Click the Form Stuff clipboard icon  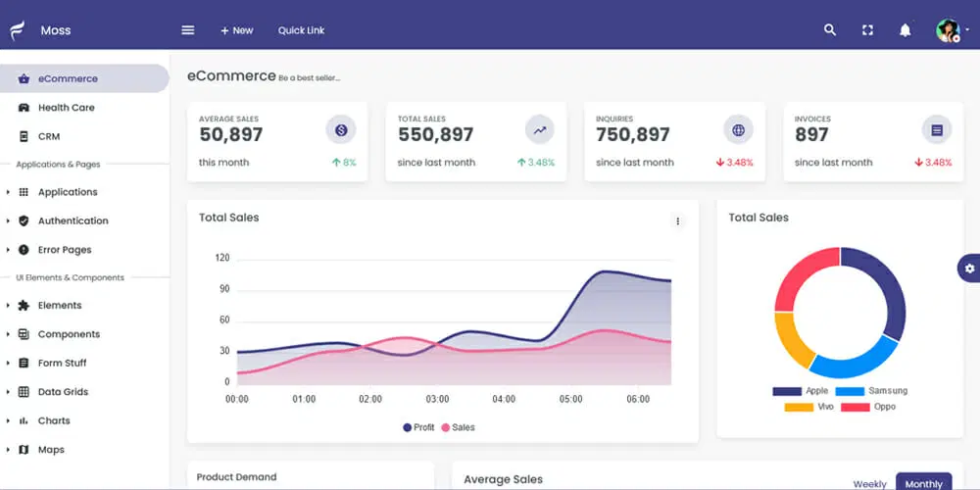(x=24, y=363)
